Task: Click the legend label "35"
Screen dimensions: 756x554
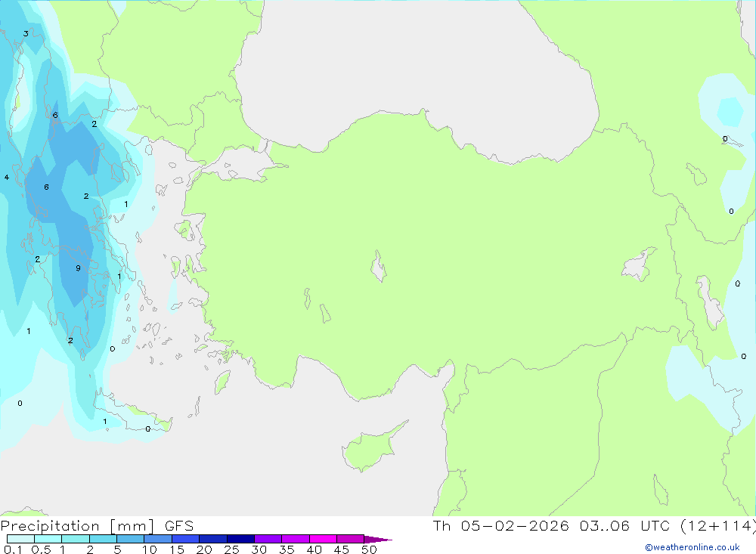Action: coord(287,549)
